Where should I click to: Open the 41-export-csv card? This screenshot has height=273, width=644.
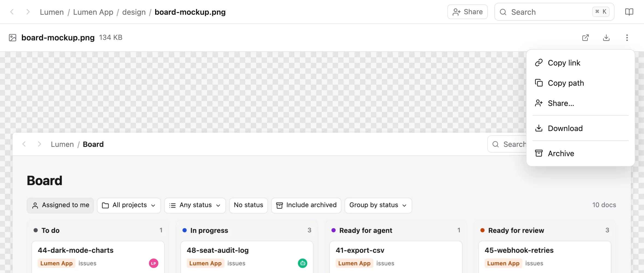(396, 257)
